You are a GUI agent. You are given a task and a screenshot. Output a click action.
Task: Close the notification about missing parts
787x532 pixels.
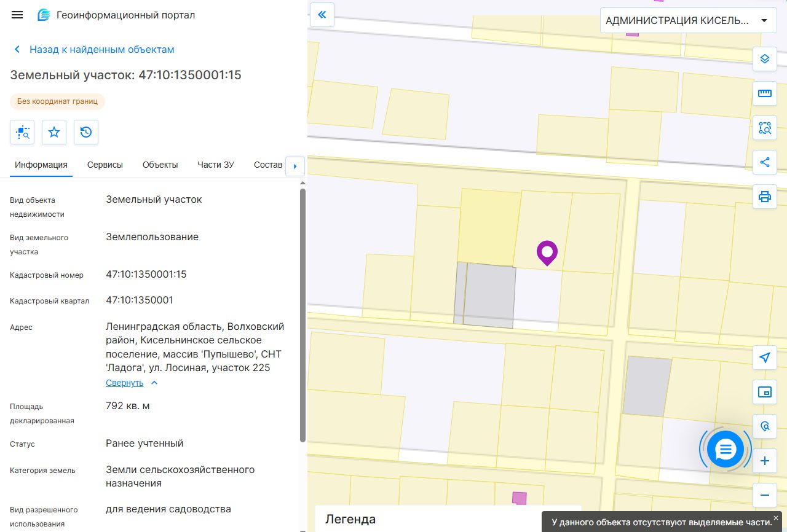776,518
